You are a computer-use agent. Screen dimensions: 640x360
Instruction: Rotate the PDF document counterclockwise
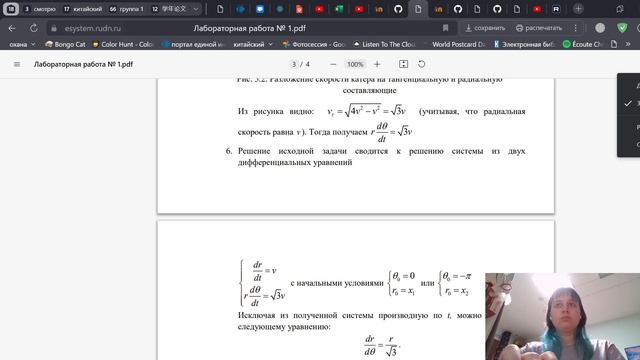[422, 64]
